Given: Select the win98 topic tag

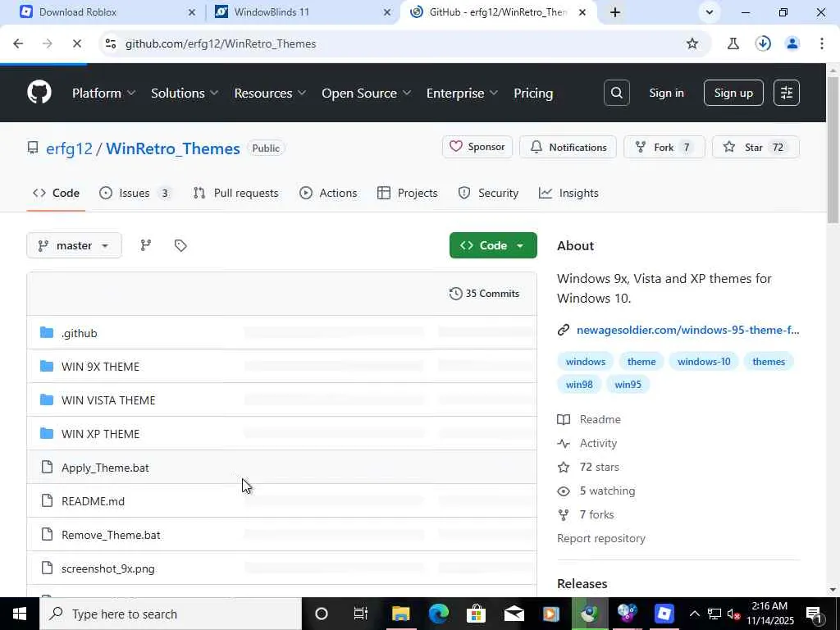Looking at the screenshot, I should pyautogui.click(x=579, y=384).
